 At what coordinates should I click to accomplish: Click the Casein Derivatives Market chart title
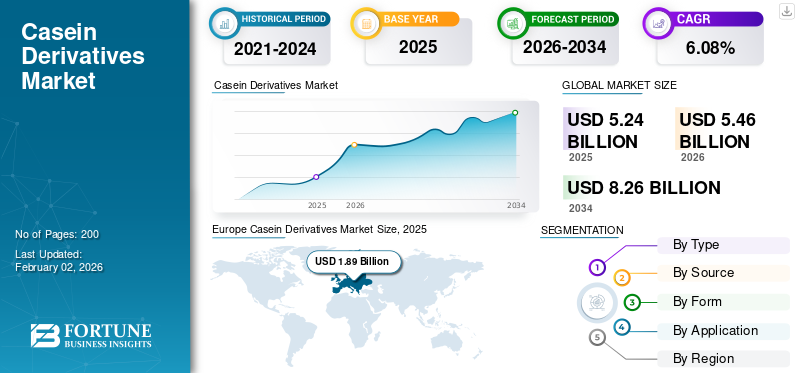coord(276,85)
